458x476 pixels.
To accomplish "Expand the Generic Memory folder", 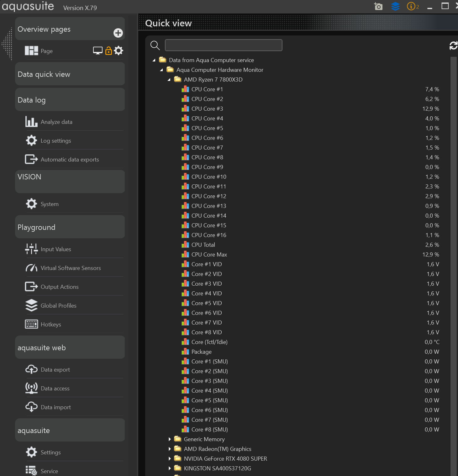I will click(x=170, y=439).
